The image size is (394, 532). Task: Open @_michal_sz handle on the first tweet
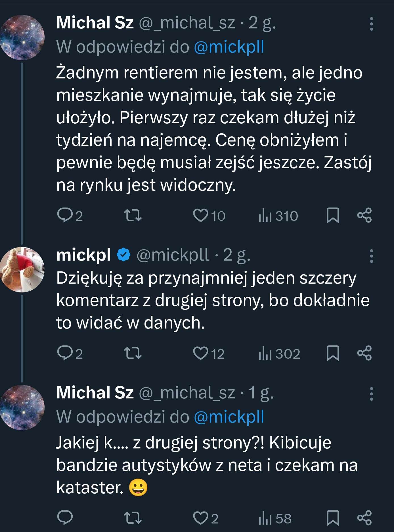coord(187,23)
